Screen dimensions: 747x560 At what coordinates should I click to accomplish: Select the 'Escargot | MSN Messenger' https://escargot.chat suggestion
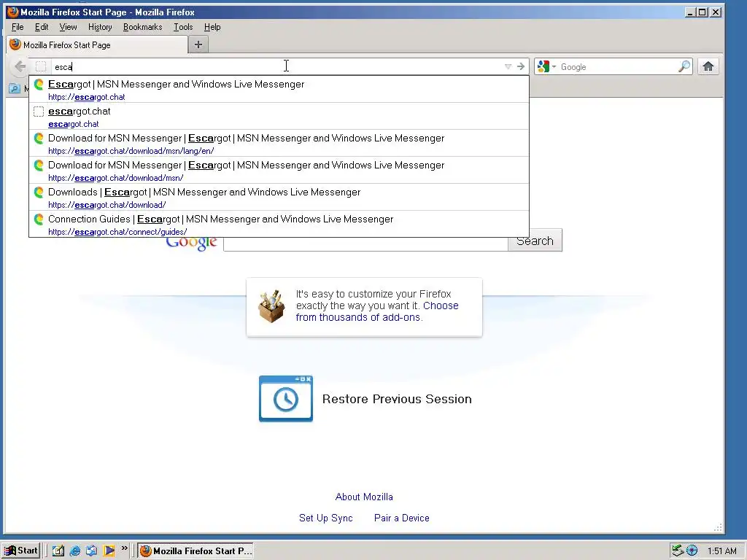click(279, 90)
